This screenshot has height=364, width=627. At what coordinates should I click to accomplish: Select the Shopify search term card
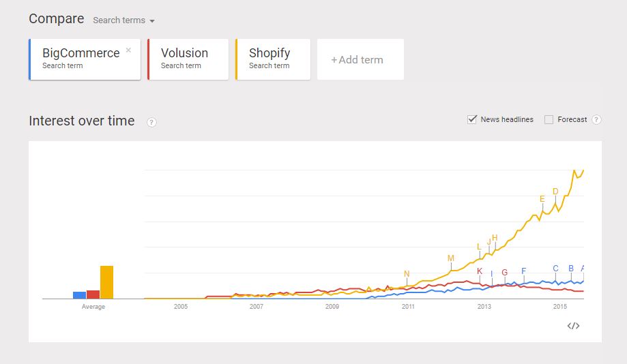pyautogui.click(x=273, y=59)
